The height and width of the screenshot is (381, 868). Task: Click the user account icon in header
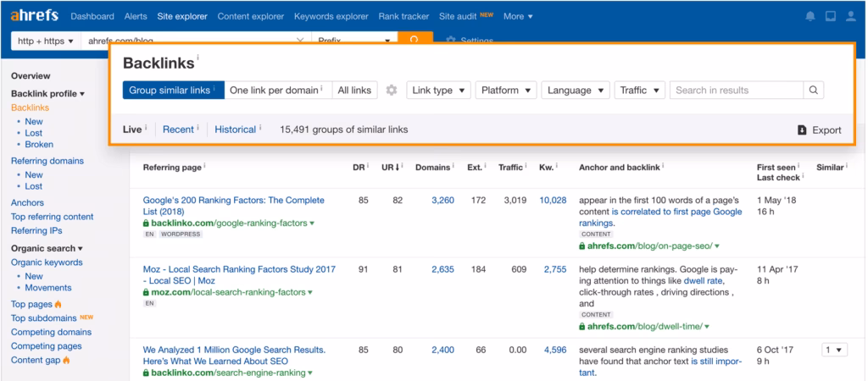851,16
